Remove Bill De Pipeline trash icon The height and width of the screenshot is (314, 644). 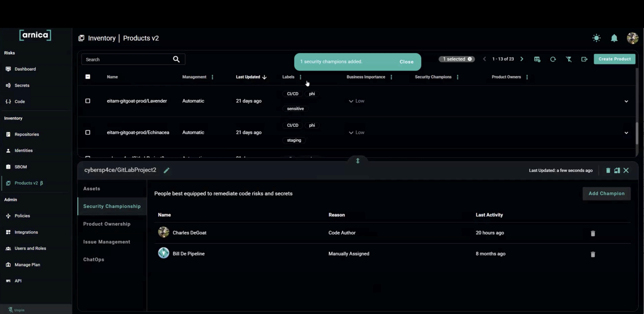click(593, 254)
